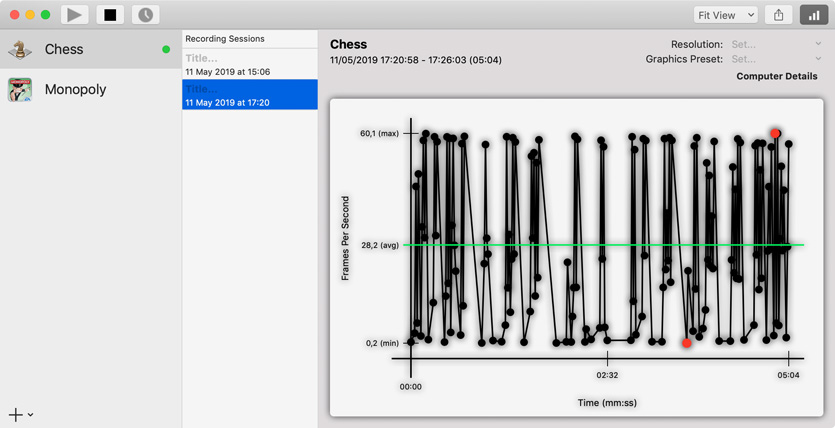Open Computer Details
The height and width of the screenshot is (428, 835).
pos(776,76)
